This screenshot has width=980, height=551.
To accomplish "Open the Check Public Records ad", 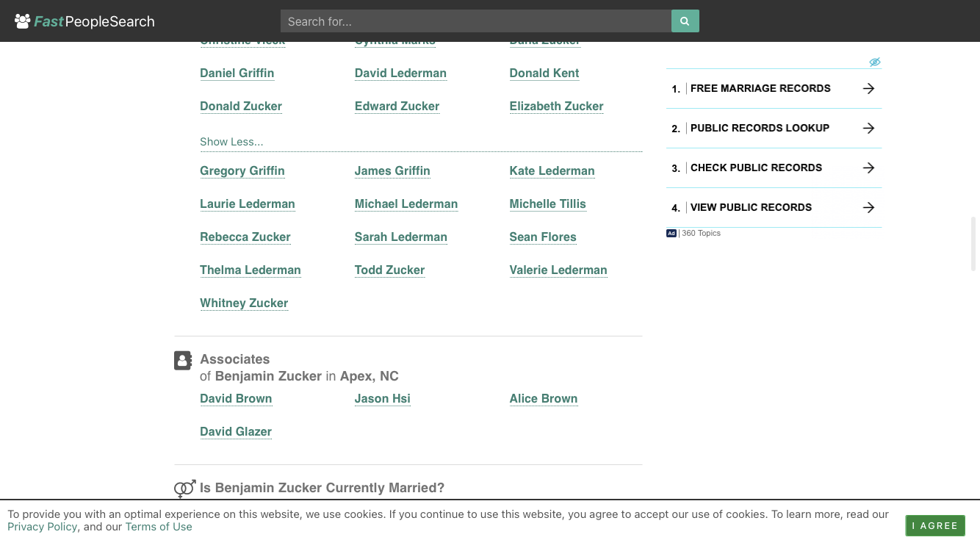I will pyautogui.click(x=774, y=168).
